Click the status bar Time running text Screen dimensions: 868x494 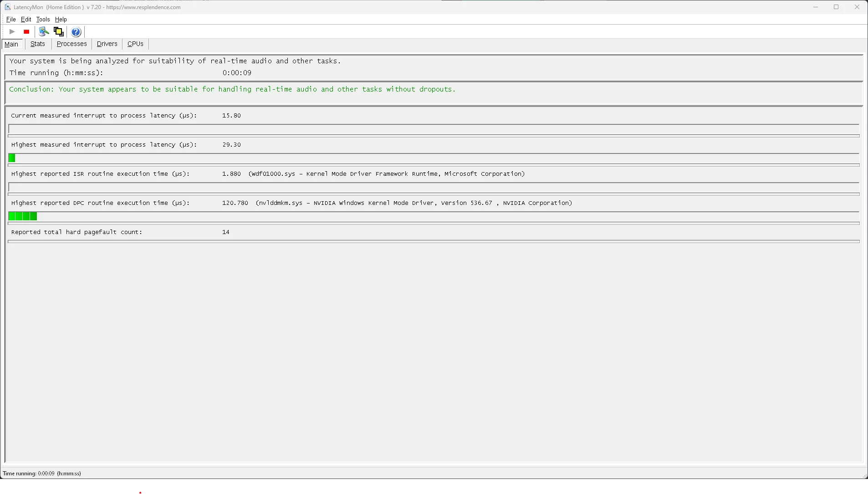pos(42,474)
